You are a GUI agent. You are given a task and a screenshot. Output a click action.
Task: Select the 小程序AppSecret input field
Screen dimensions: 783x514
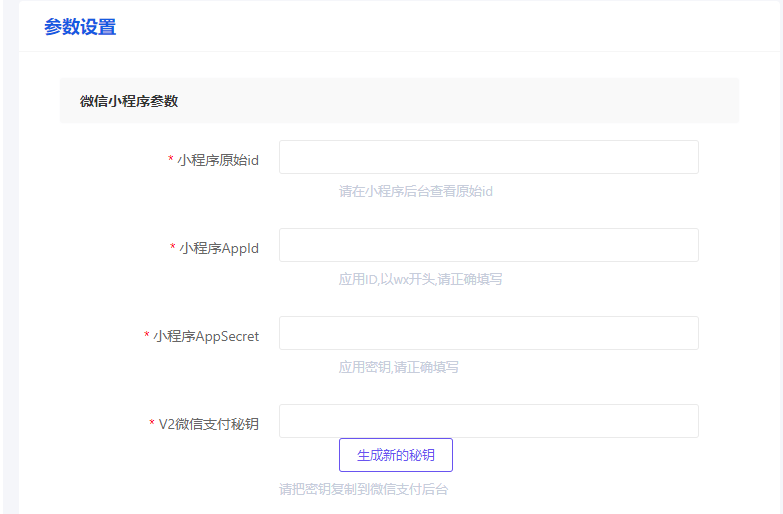(x=488, y=334)
